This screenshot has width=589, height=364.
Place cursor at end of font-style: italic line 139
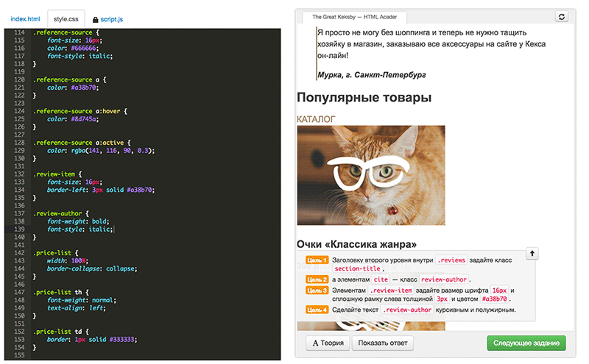[114, 229]
